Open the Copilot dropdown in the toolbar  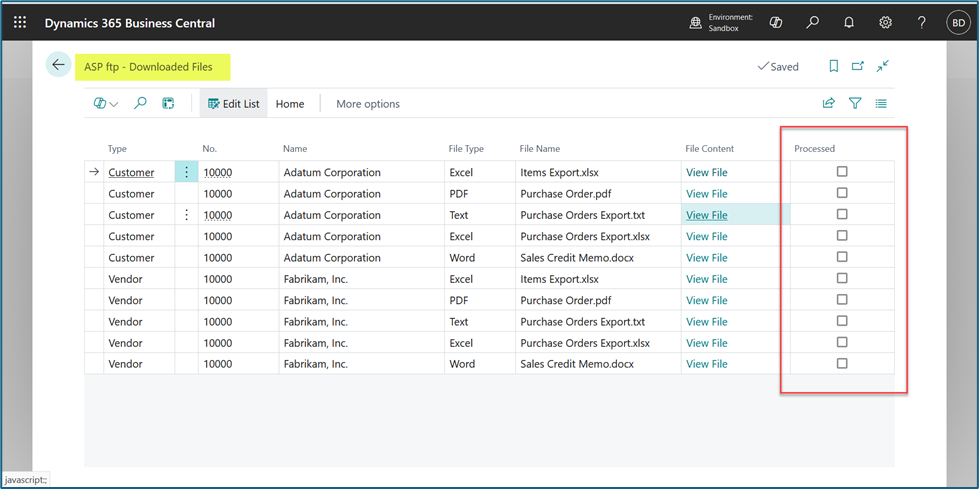coord(106,104)
